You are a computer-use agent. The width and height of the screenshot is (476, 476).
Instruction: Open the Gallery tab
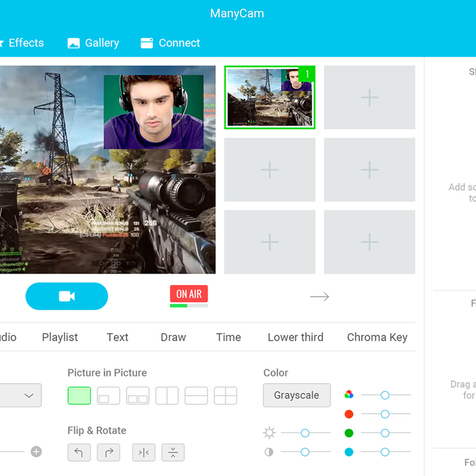coord(93,43)
